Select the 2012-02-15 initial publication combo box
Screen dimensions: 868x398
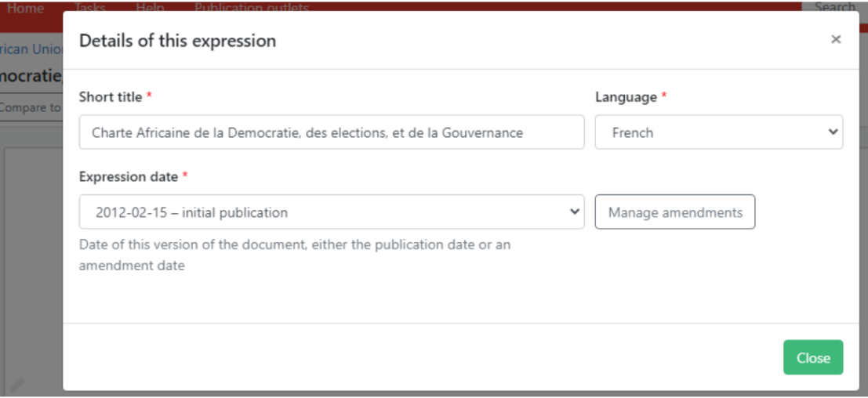click(331, 212)
